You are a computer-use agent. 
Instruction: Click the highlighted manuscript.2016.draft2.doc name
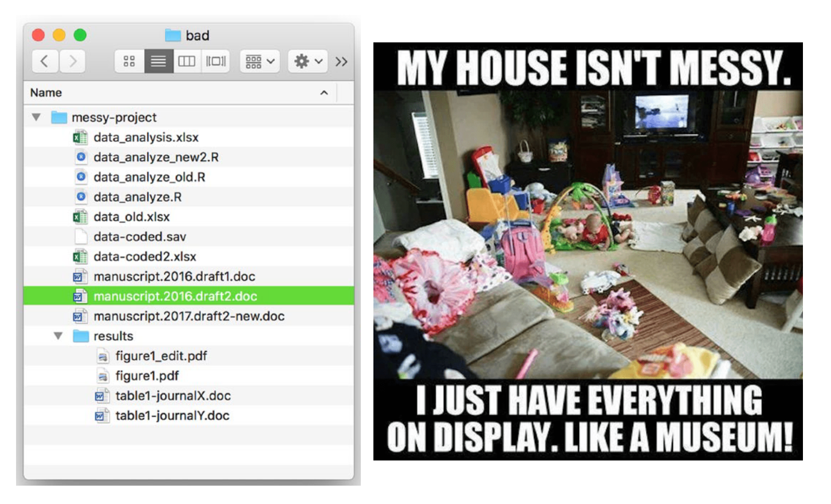pos(175,296)
